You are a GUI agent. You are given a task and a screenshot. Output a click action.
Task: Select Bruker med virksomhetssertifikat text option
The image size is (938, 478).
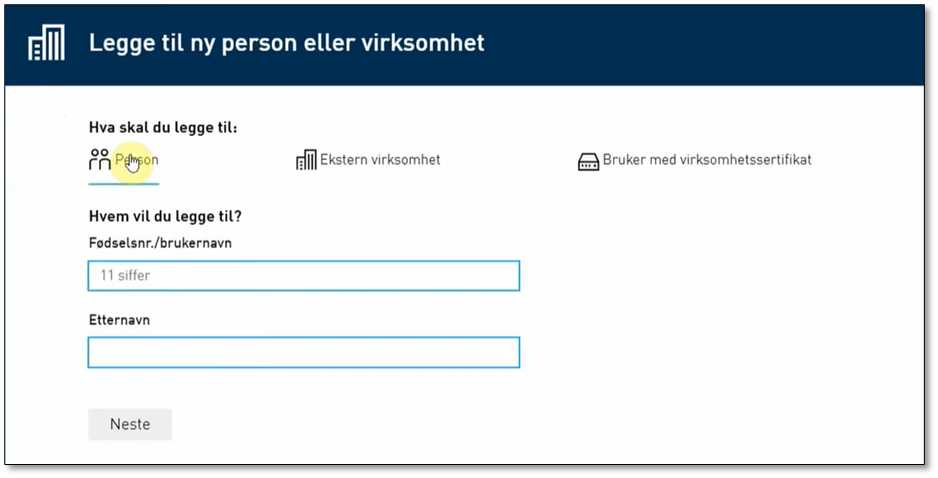[707, 160]
